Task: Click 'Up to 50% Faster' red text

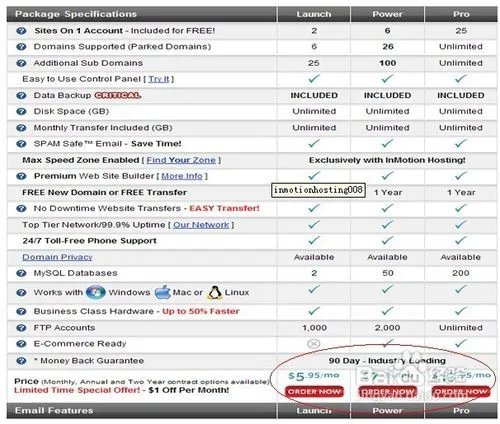Action: pyautogui.click(x=201, y=312)
